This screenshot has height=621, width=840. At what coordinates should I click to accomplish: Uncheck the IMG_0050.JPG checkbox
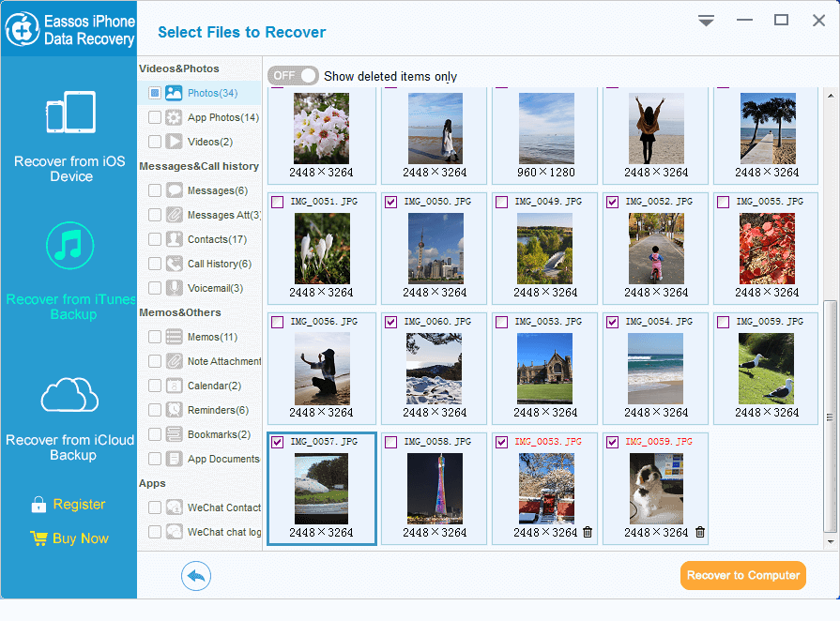click(x=390, y=202)
